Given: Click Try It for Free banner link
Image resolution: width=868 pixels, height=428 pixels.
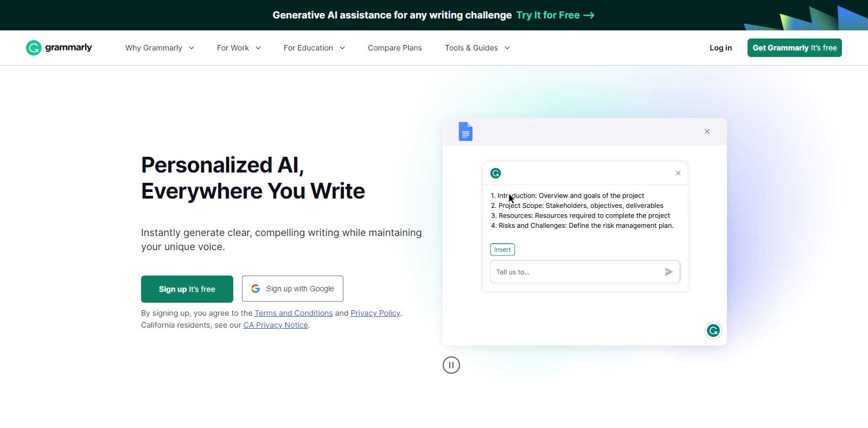Looking at the screenshot, I should click(556, 15).
